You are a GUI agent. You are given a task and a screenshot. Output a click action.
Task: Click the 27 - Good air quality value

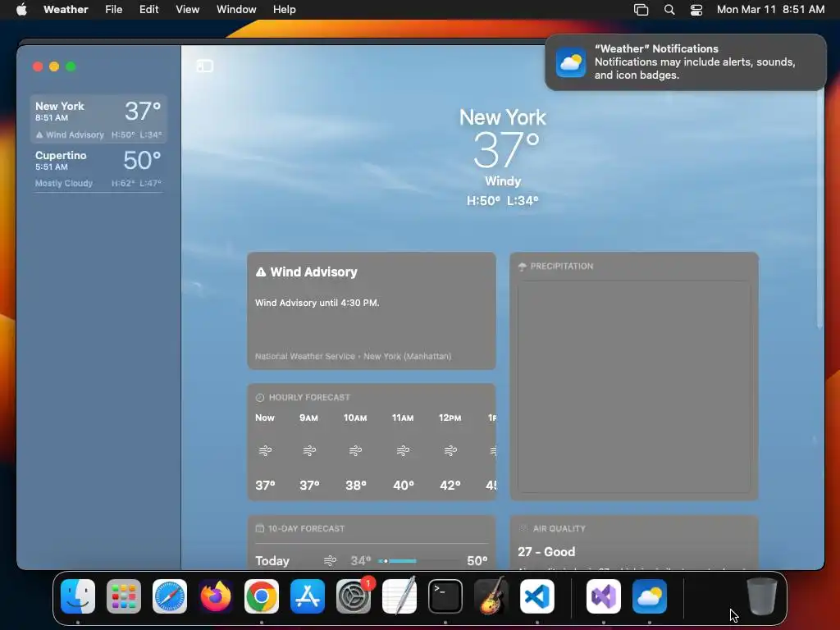tap(546, 552)
